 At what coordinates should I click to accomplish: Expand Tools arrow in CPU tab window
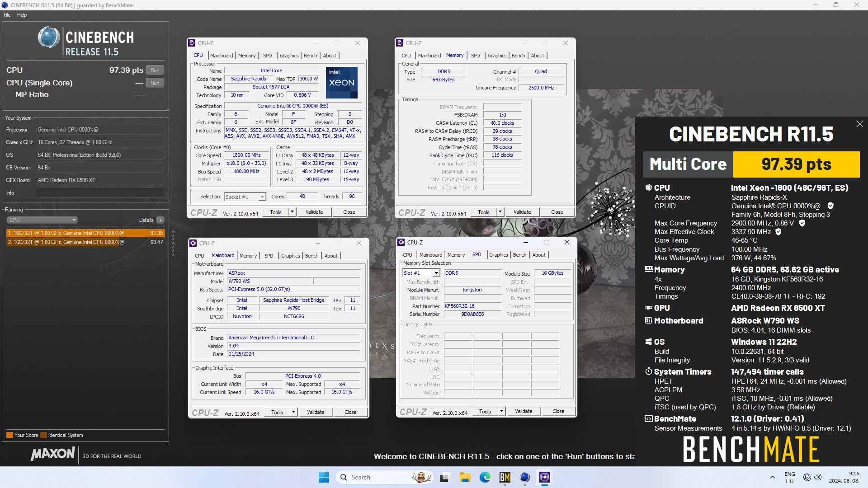tap(292, 212)
